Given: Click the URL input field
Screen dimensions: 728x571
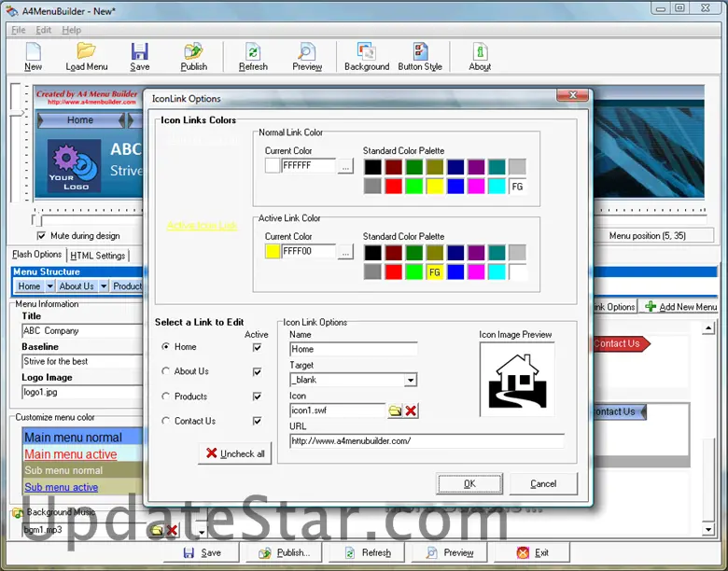Looking at the screenshot, I should pos(427,441).
